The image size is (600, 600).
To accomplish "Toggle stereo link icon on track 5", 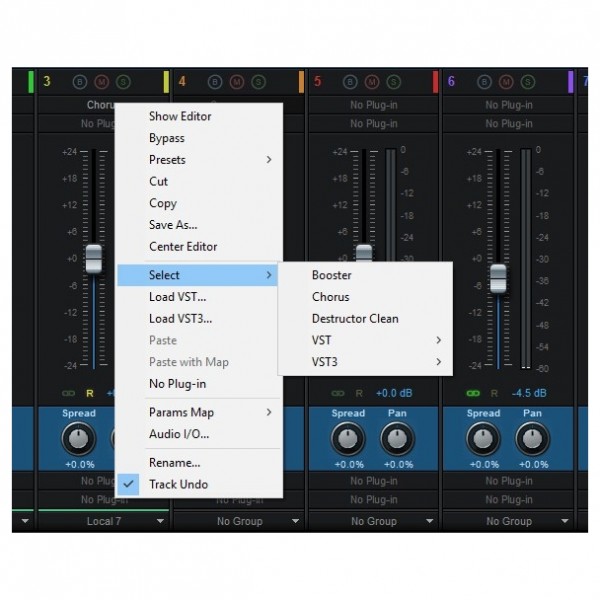I will tap(338, 393).
